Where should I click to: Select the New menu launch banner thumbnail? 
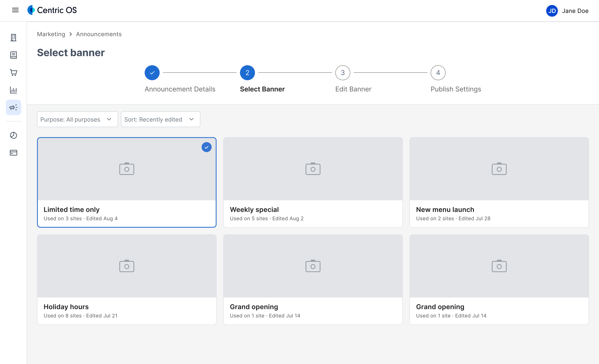point(499,169)
